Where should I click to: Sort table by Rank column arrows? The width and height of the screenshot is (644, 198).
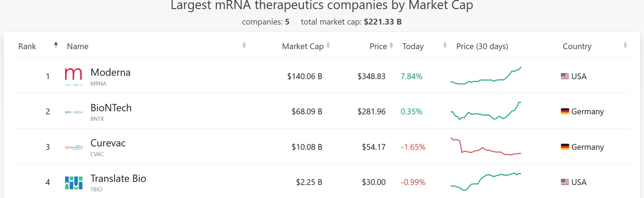(56, 45)
